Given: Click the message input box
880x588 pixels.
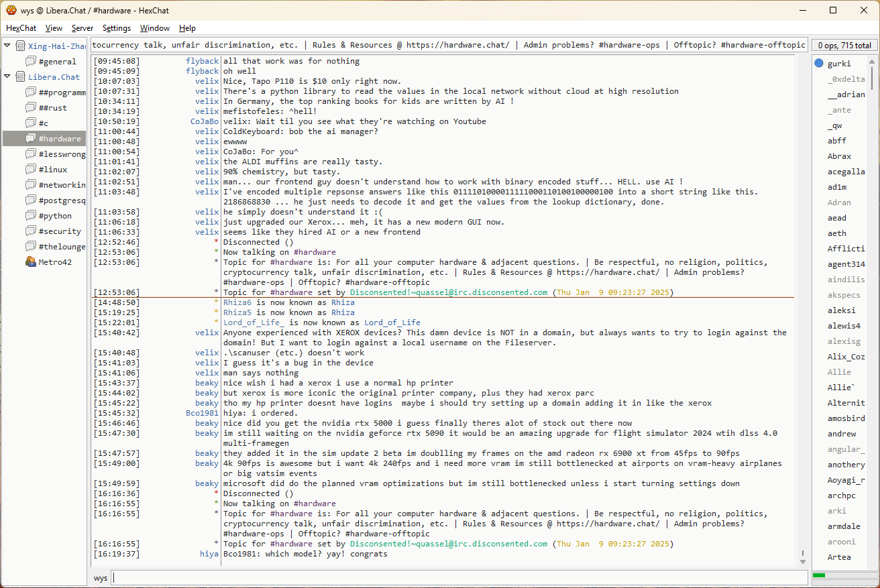Looking at the screenshot, I should 459,578.
